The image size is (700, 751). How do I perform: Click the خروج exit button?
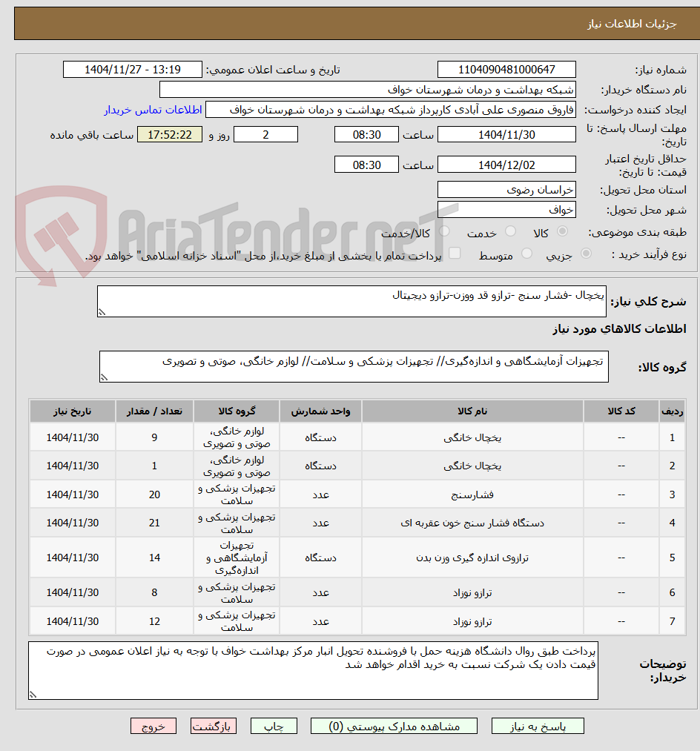tap(153, 726)
